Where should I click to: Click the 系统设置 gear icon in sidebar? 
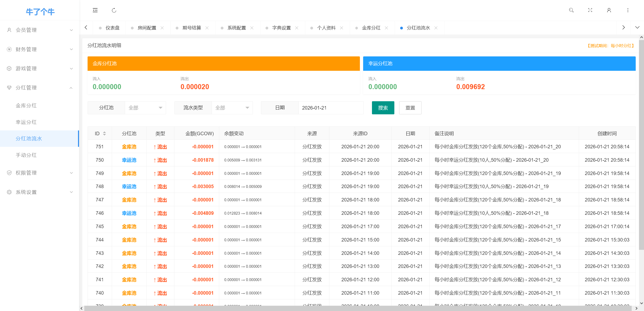[x=9, y=192]
